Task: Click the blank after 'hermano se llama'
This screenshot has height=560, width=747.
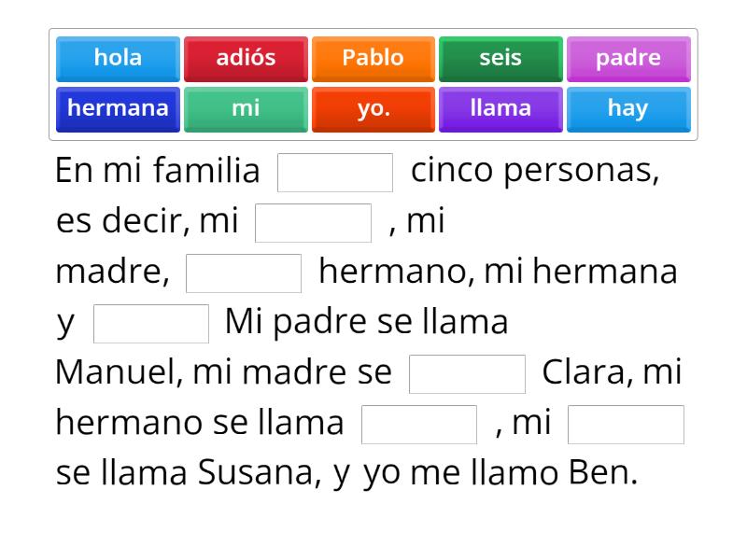Action: tap(417, 424)
